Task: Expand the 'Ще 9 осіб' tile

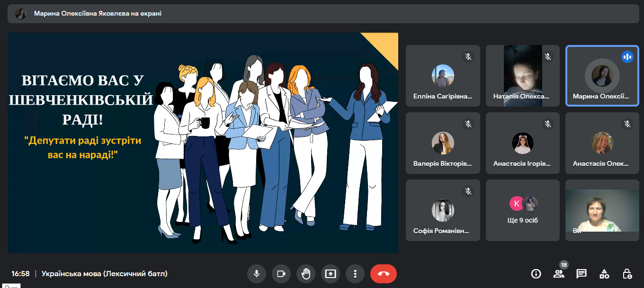Action: (523, 210)
